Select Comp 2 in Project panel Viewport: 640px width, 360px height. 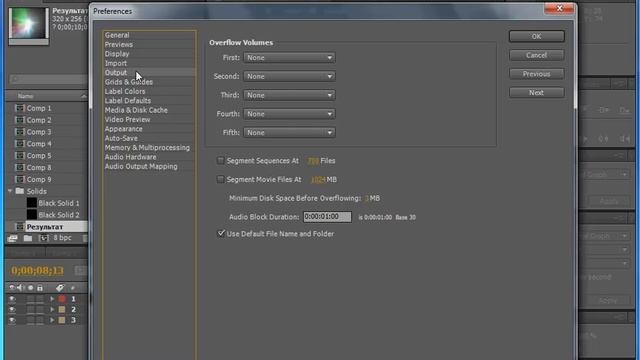[x=39, y=120]
